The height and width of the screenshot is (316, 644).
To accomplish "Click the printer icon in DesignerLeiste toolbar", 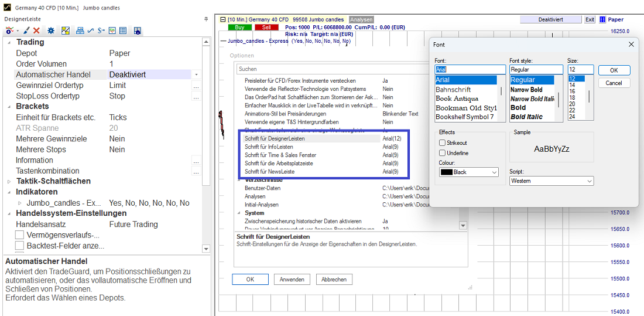I will (x=80, y=30).
